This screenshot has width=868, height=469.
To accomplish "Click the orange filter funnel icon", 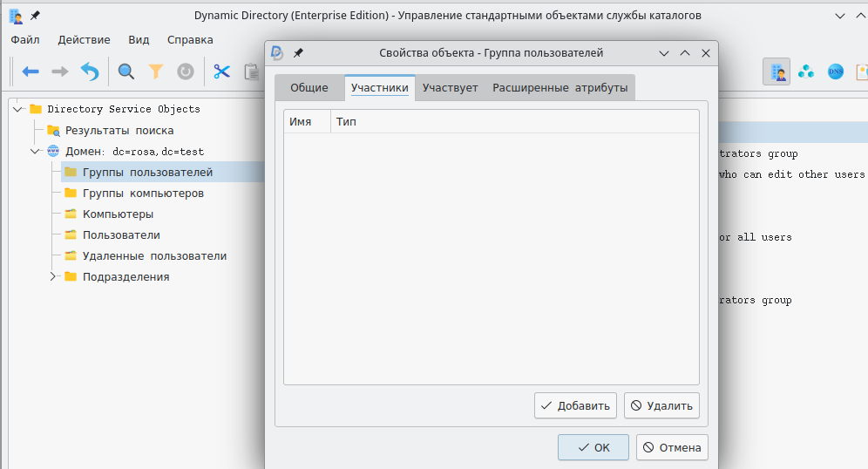I will pyautogui.click(x=155, y=71).
